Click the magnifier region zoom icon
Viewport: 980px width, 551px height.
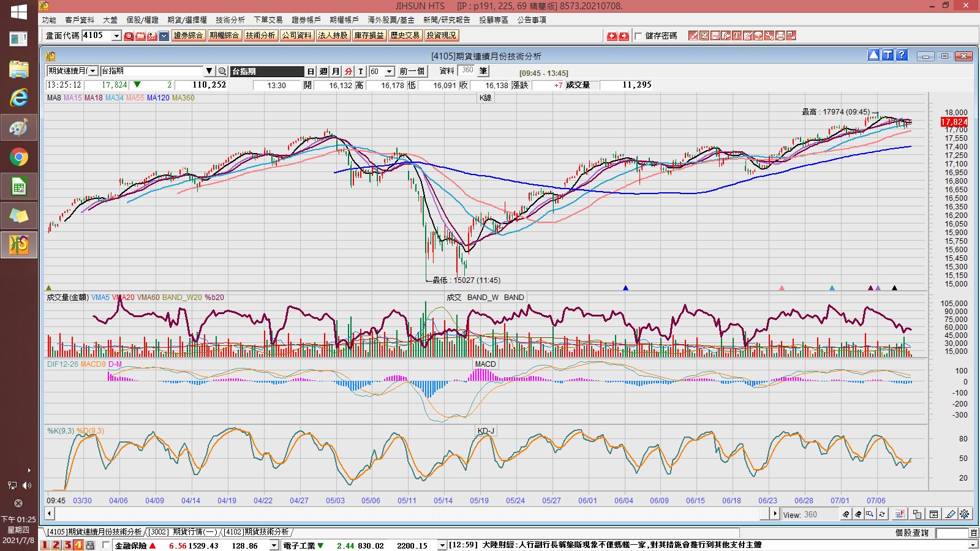[870, 514]
